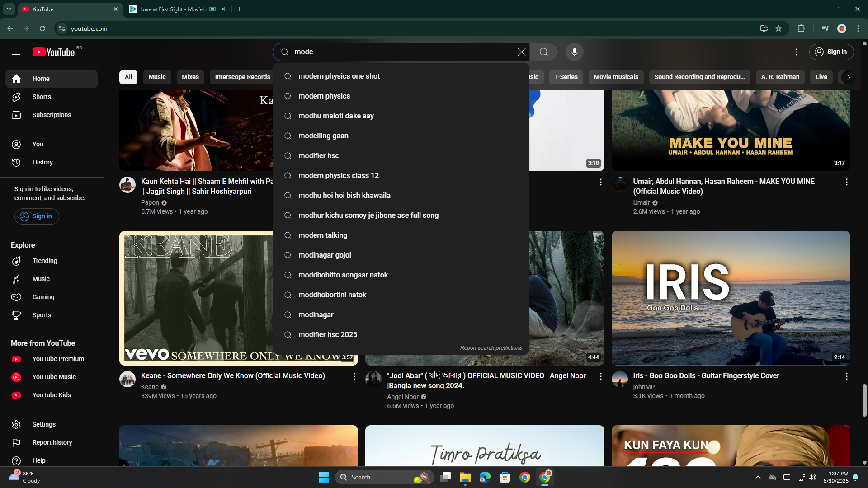
Task: Choose suggestion 'modifier hsc'
Action: pos(401,156)
